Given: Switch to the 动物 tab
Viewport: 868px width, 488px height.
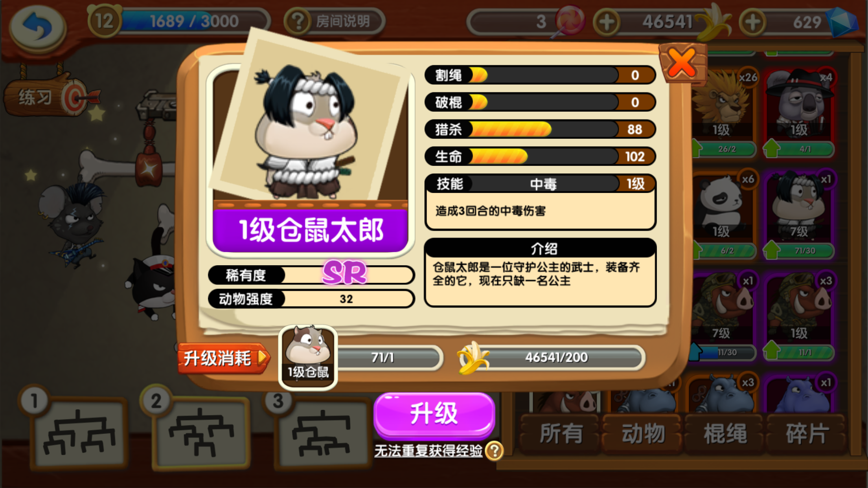Looking at the screenshot, I should (643, 434).
